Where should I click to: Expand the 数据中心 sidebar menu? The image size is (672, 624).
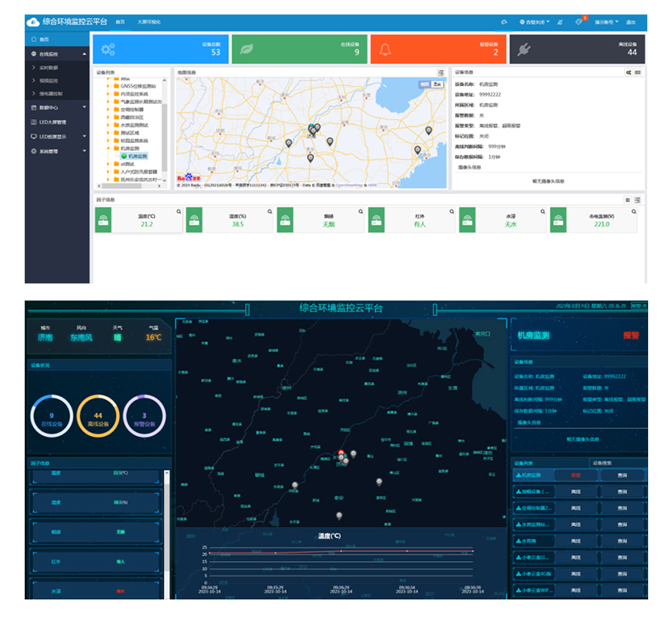57,107
